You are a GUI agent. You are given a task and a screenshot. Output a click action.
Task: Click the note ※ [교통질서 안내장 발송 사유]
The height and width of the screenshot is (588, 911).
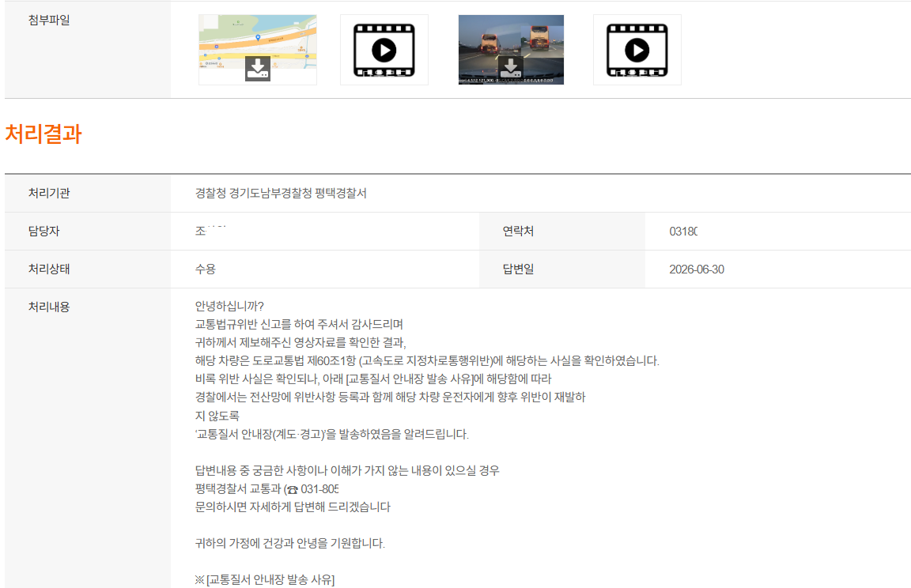264,579
